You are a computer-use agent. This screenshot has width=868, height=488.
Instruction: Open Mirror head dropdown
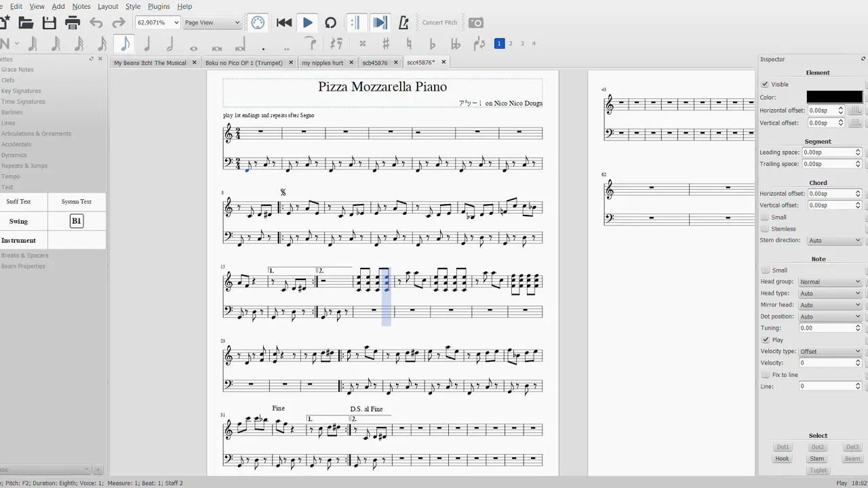829,305
